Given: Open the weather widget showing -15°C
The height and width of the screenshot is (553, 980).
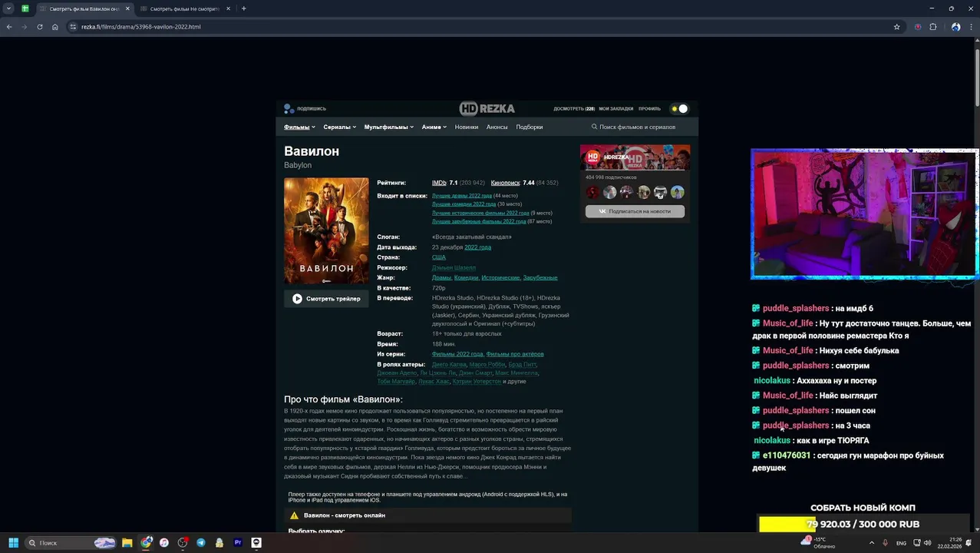Looking at the screenshot, I should (818, 543).
